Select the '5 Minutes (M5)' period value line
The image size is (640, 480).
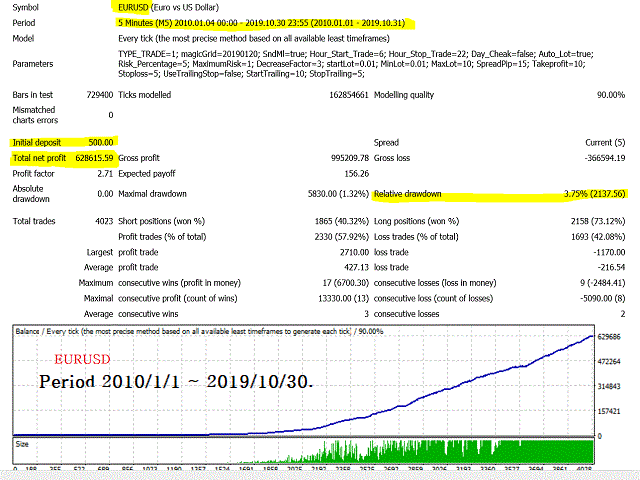pyautogui.click(x=262, y=23)
